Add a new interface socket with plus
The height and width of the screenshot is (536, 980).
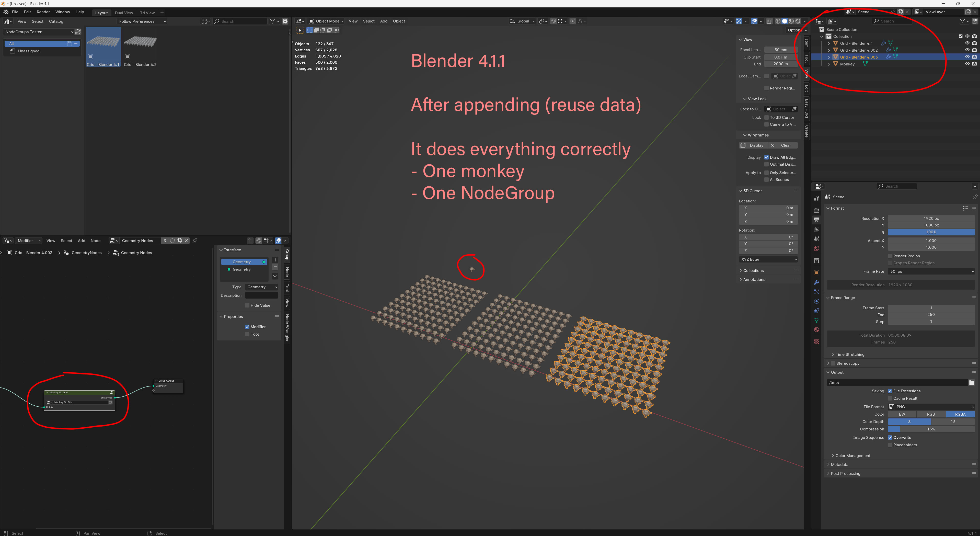pos(275,260)
